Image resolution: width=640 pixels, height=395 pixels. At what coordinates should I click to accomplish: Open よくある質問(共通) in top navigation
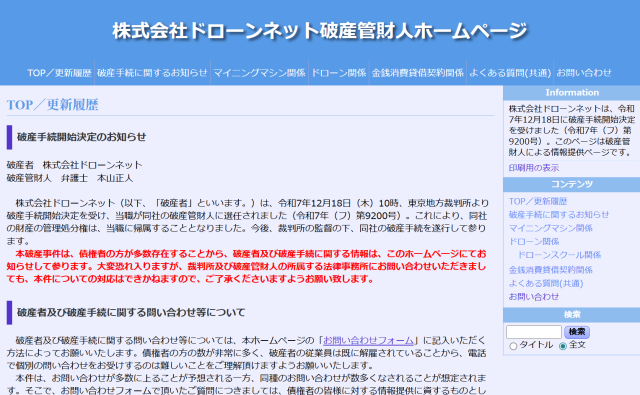coord(510,73)
